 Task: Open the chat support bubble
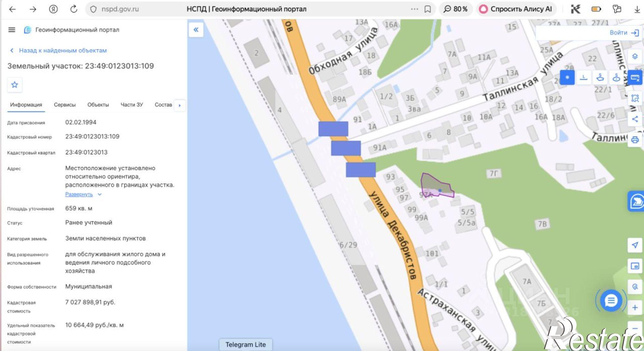tap(611, 301)
